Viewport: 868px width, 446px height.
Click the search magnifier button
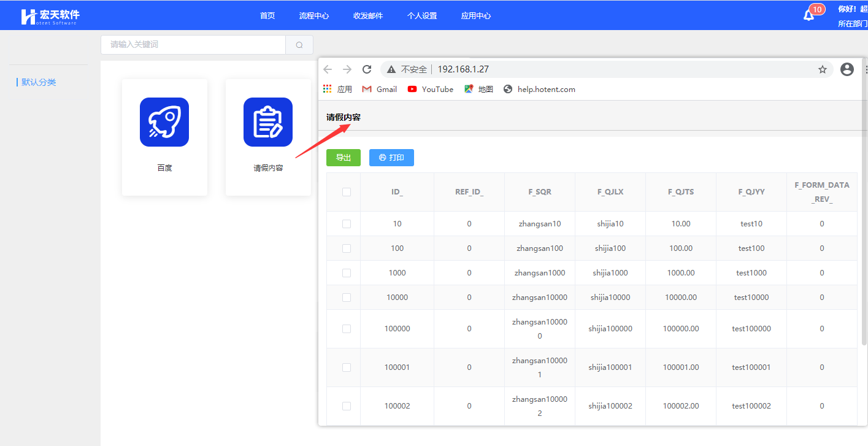[x=299, y=45]
